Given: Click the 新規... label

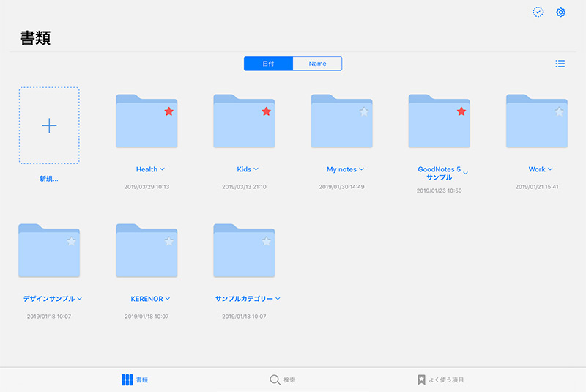Looking at the screenshot, I should point(49,179).
